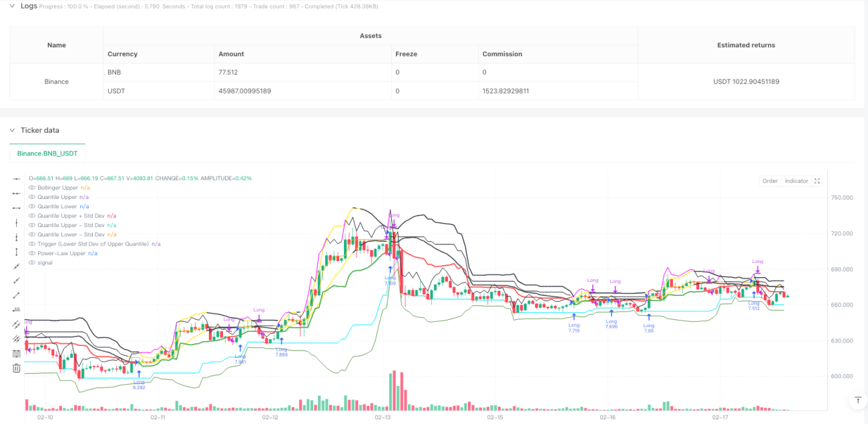Delete drawings with the trash icon
The height and width of the screenshot is (424, 868).
pos(17,368)
